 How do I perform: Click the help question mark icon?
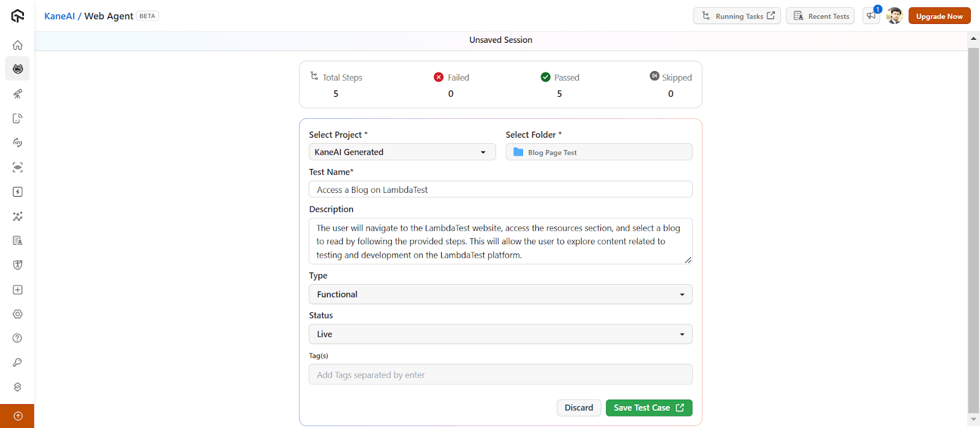tap(18, 339)
